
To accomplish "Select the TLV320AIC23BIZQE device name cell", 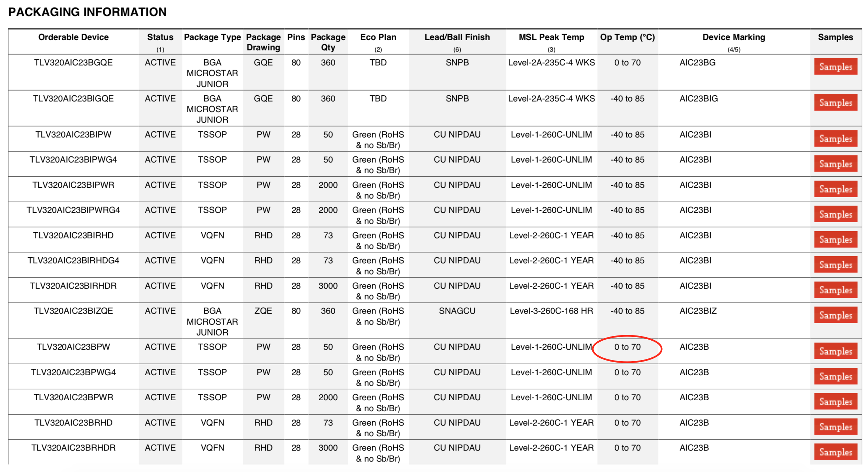I will tap(73, 311).
